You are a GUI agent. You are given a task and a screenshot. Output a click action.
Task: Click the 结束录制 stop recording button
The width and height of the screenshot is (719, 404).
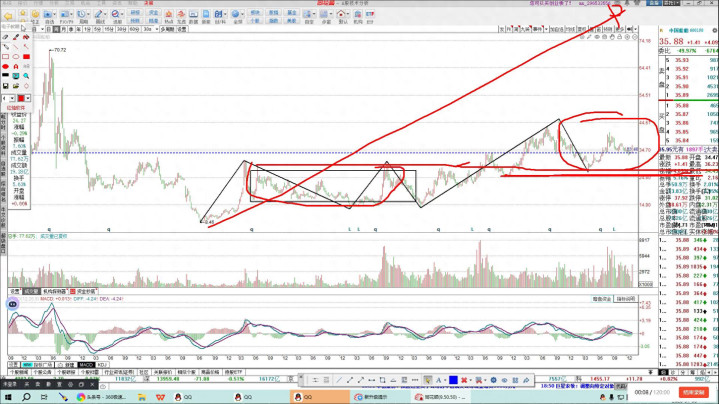tap(694, 392)
